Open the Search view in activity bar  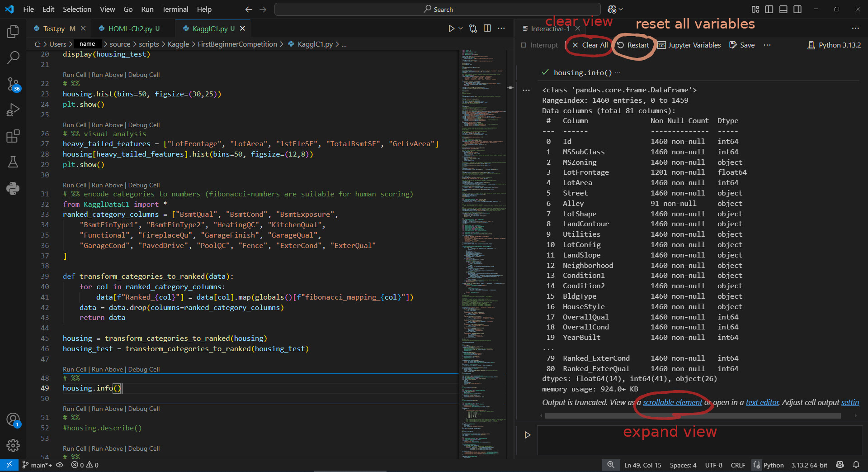[13, 57]
